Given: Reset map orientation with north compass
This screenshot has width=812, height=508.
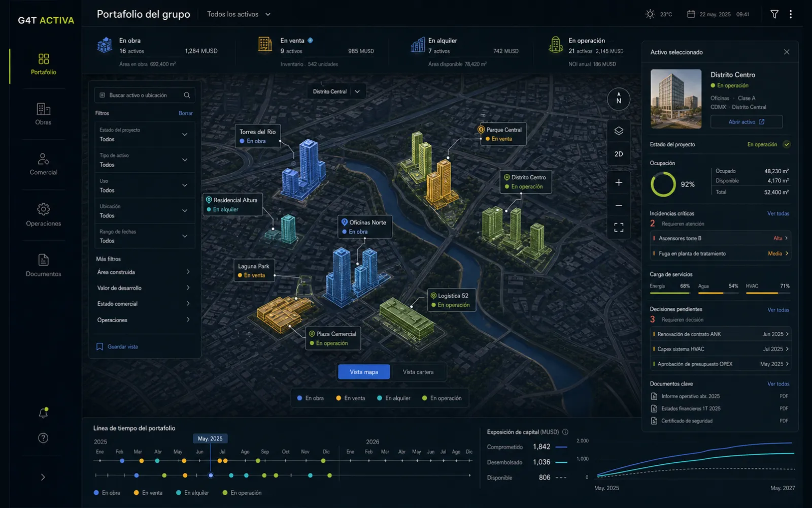Looking at the screenshot, I should [x=619, y=99].
